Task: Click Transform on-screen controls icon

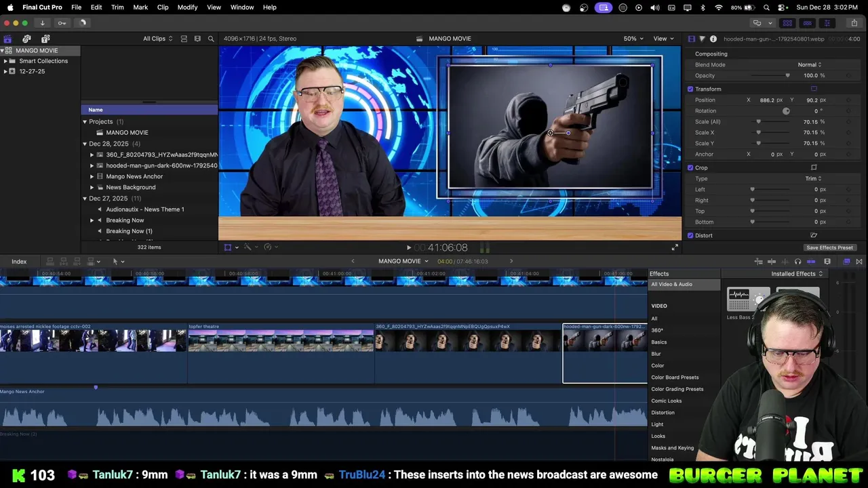Action: pos(814,89)
